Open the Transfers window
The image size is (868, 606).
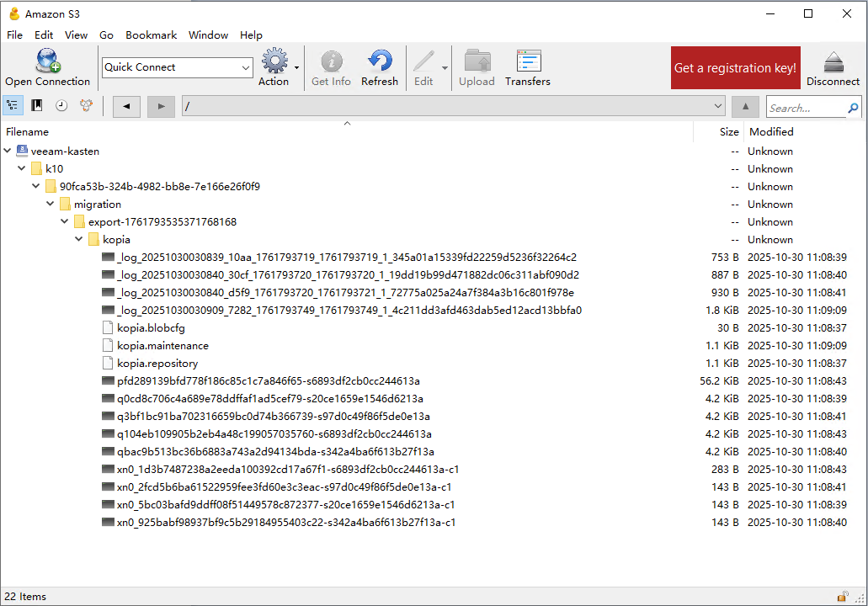[528, 61]
